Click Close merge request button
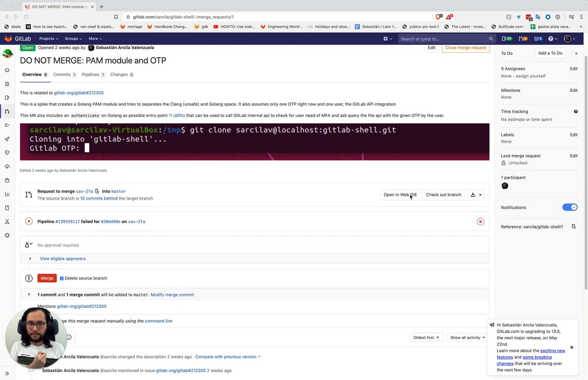This screenshot has height=380, width=588. click(x=465, y=48)
